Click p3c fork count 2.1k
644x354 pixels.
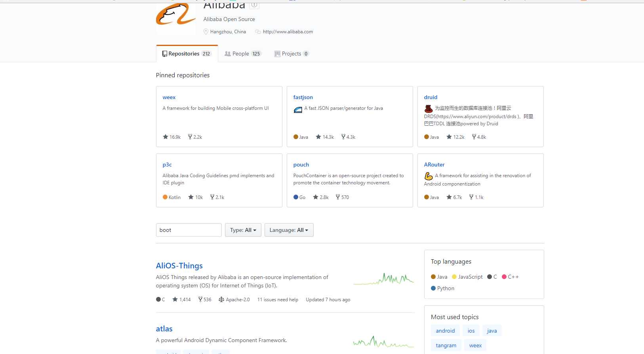coord(217,197)
